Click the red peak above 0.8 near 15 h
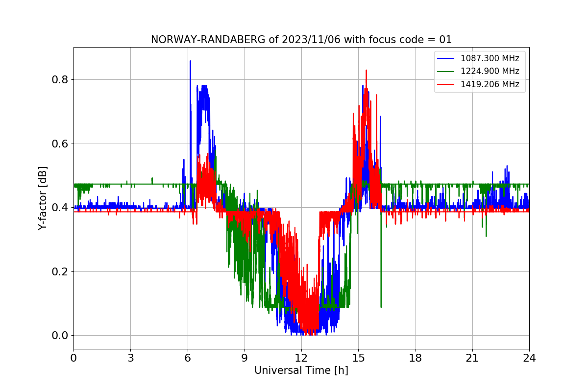This screenshot has height=392, width=588. (366, 78)
